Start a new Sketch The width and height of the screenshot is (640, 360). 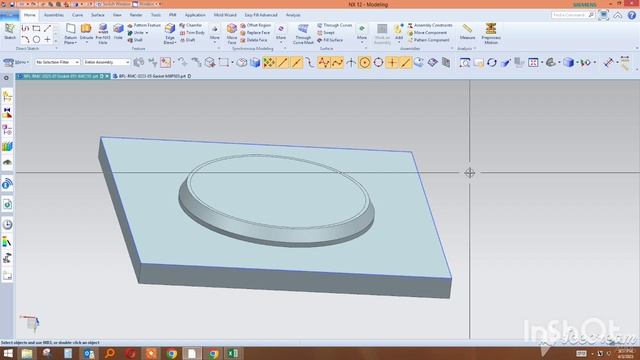click(10, 32)
